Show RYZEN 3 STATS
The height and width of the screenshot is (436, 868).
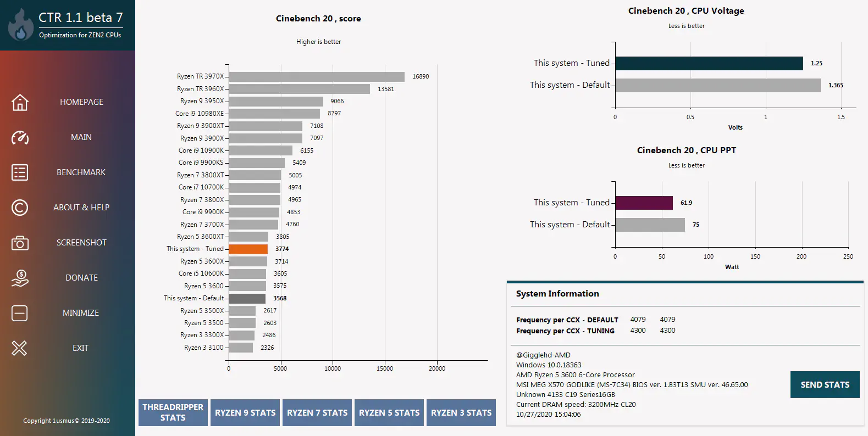pos(461,412)
